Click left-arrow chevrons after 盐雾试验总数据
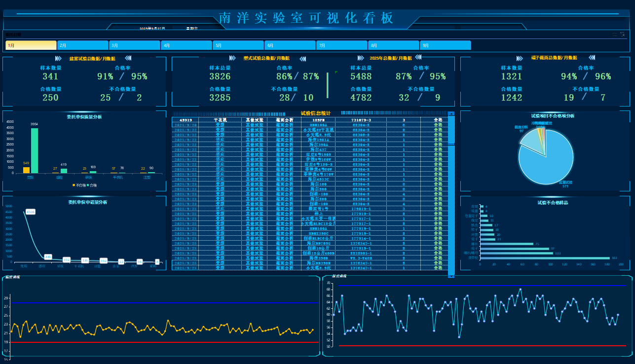 pos(128,58)
